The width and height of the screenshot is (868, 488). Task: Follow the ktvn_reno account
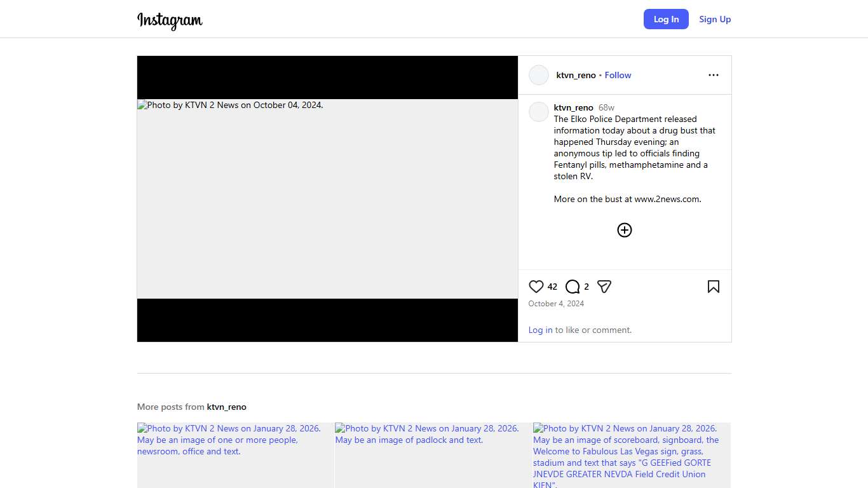click(x=618, y=75)
